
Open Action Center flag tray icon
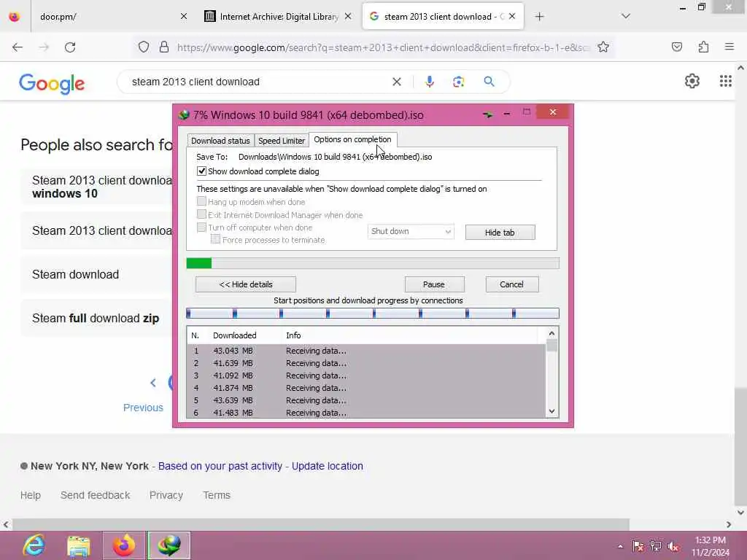tap(638, 546)
